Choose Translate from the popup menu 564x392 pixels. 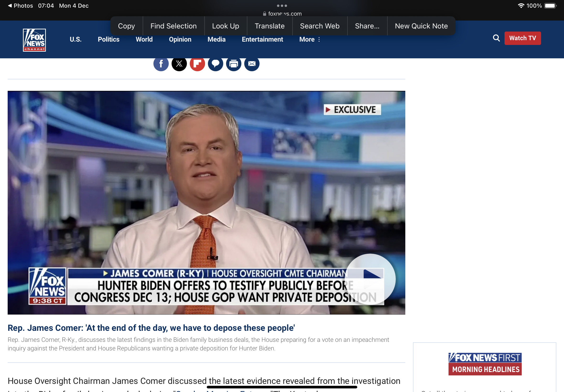pos(270,26)
